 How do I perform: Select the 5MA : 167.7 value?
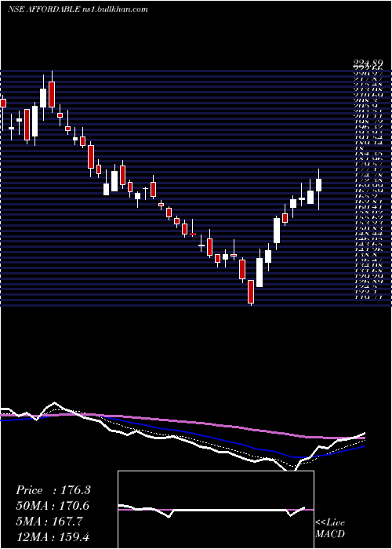coord(49,522)
